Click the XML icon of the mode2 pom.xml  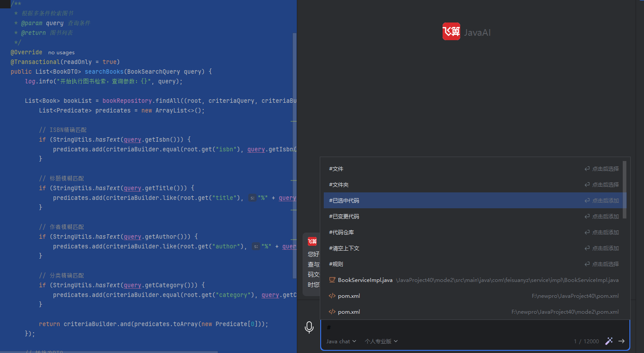pyautogui.click(x=332, y=312)
